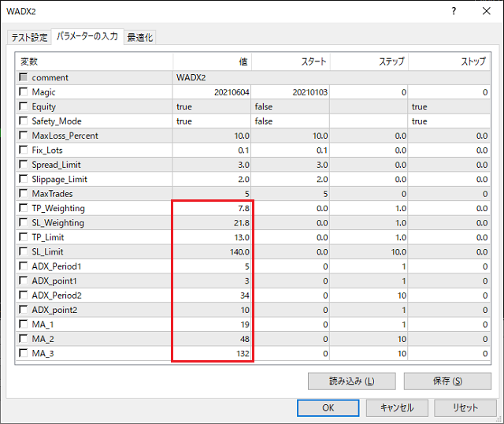Enable the MA_1 checkbox
Image resolution: width=504 pixels, height=424 pixels.
(x=24, y=324)
